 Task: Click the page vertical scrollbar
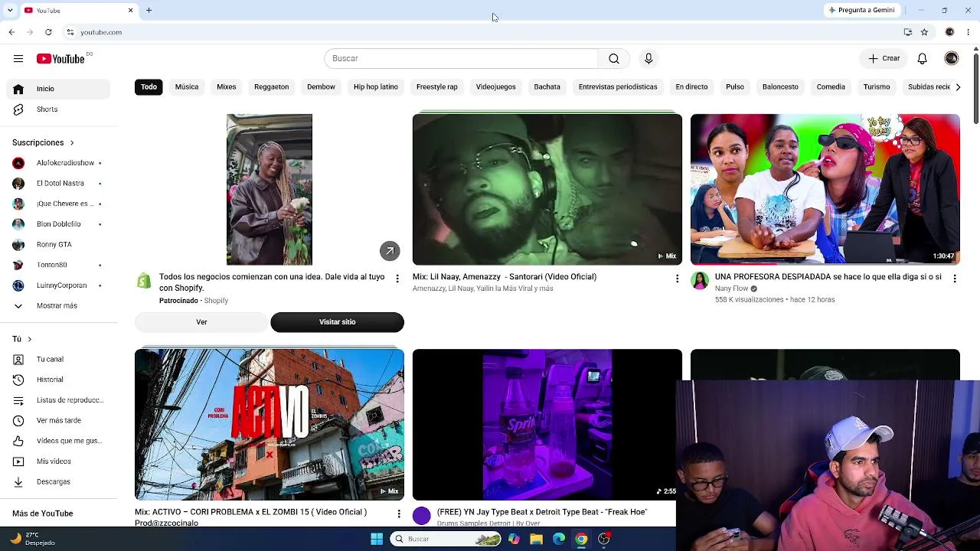click(x=976, y=88)
